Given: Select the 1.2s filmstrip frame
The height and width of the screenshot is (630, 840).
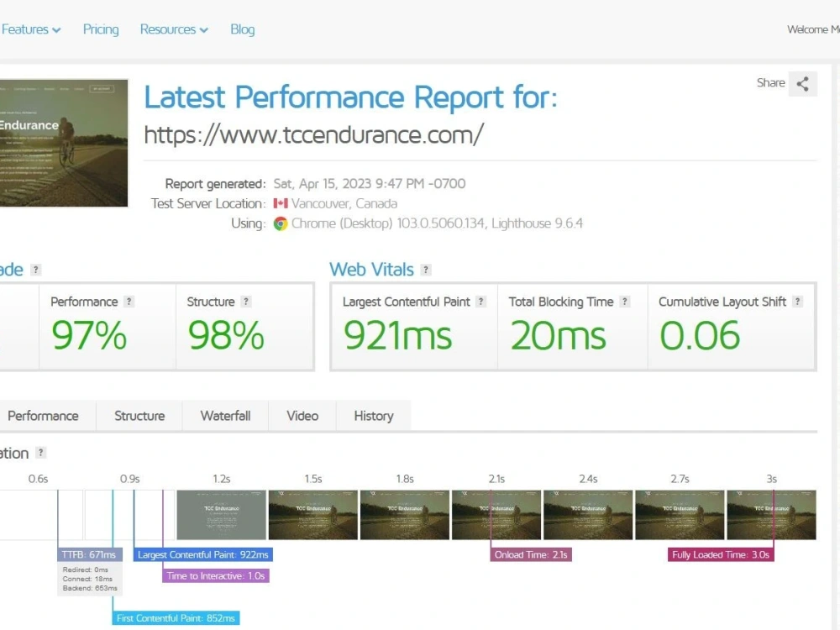Looking at the screenshot, I should click(221, 515).
